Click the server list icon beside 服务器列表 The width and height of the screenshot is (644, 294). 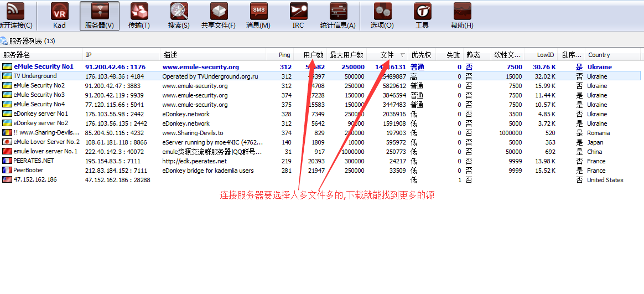point(4,41)
